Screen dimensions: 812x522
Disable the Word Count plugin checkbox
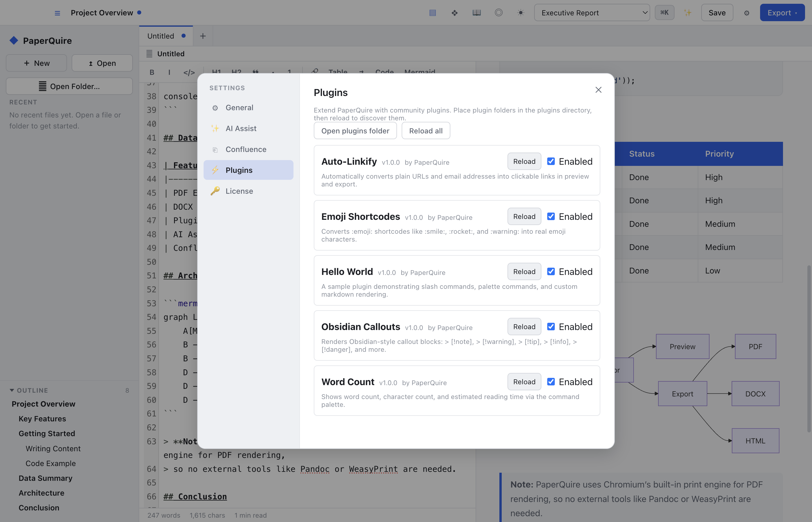[551, 382]
